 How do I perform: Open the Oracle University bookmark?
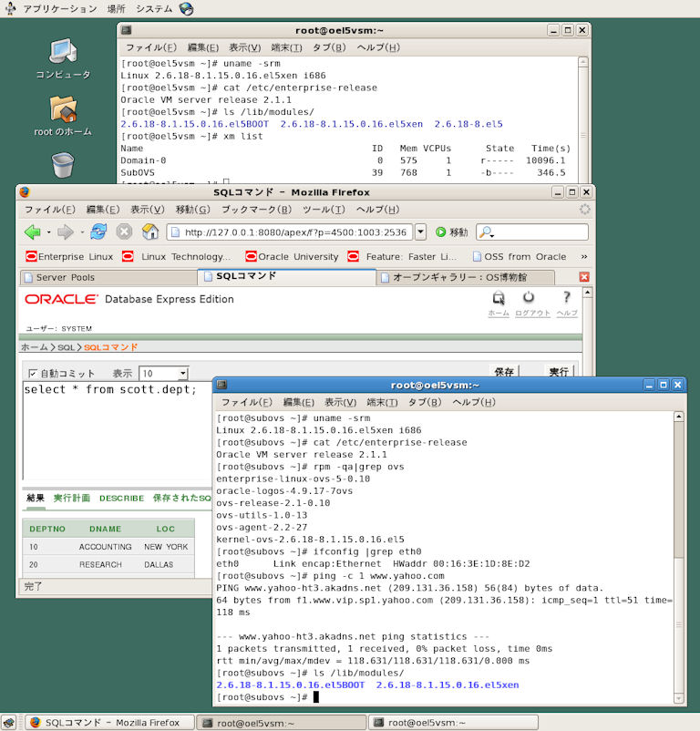click(x=292, y=256)
